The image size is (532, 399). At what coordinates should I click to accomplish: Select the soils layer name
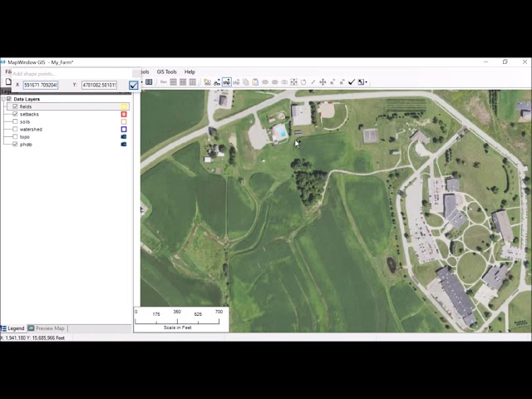(25, 122)
